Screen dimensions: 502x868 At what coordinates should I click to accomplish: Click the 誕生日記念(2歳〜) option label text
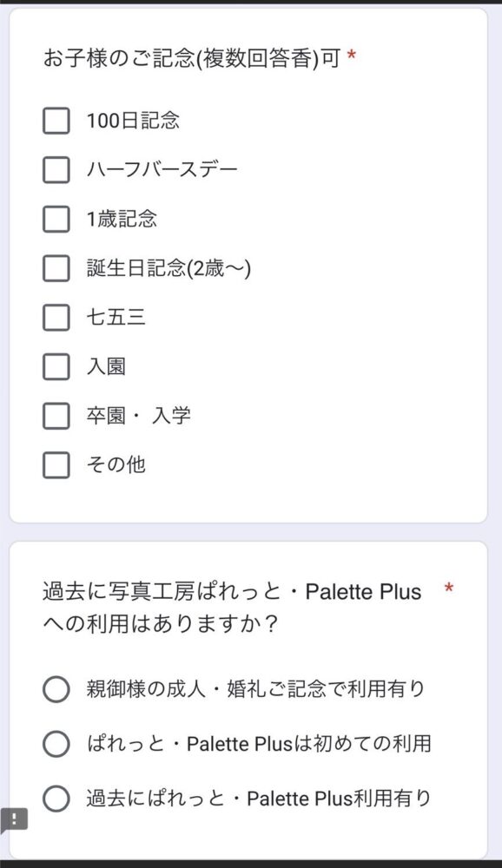pos(169,268)
